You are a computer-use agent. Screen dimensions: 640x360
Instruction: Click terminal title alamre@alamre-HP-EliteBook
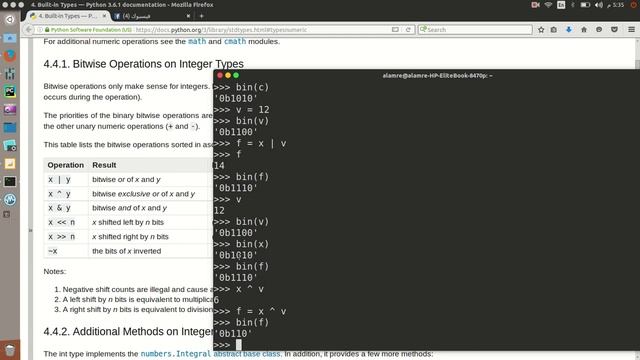pyautogui.click(x=437, y=76)
